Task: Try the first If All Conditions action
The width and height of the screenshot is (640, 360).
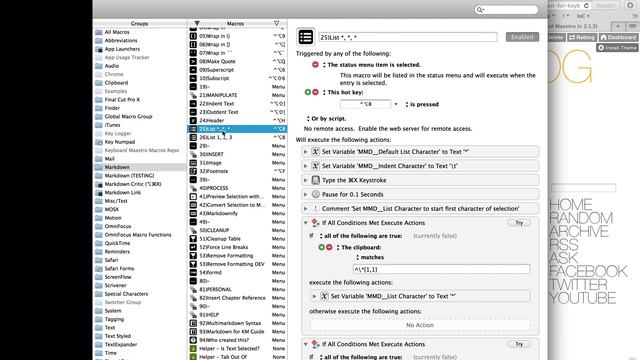Action: coord(519,223)
